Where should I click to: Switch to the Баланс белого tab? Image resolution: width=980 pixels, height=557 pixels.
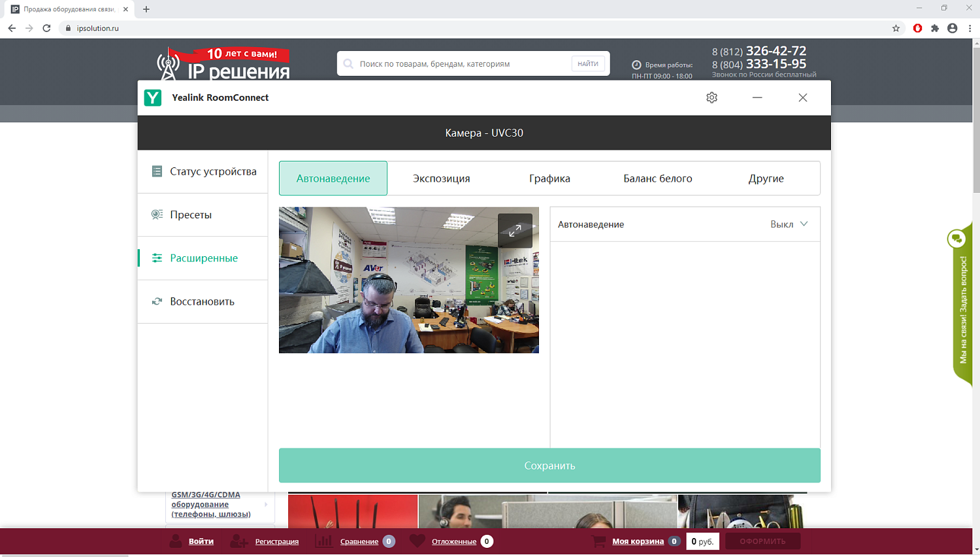[657, 178]
